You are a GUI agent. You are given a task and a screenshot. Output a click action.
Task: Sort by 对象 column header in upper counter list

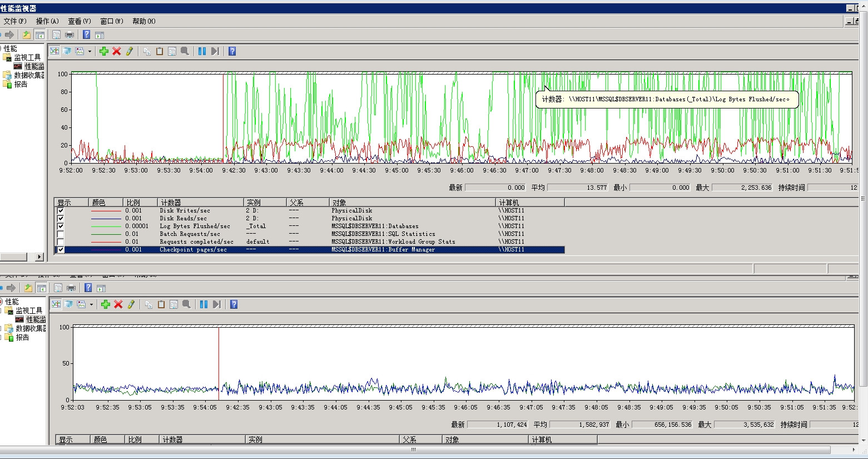pyautogui.click(x=412, y=203)
